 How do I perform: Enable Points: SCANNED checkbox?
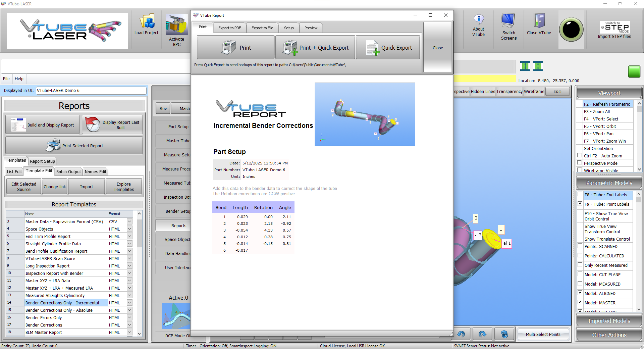tap(580, 246)
